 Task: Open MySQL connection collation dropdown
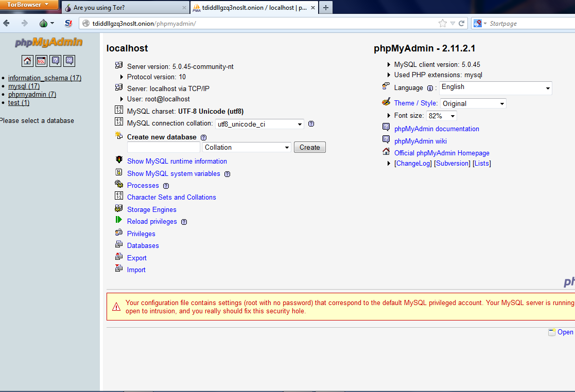point(259,124)
